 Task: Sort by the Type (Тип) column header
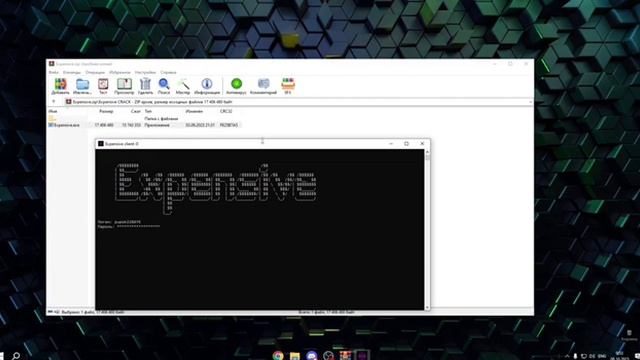pos(148,111)
